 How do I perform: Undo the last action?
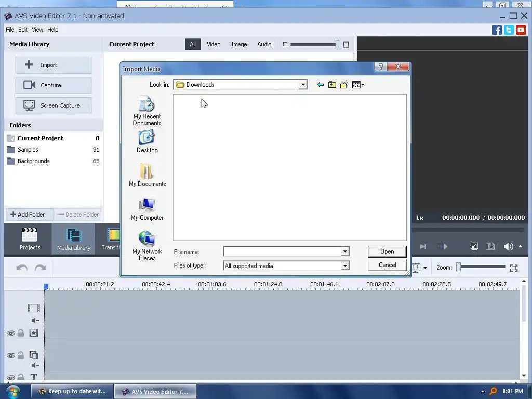coord(22,268)
